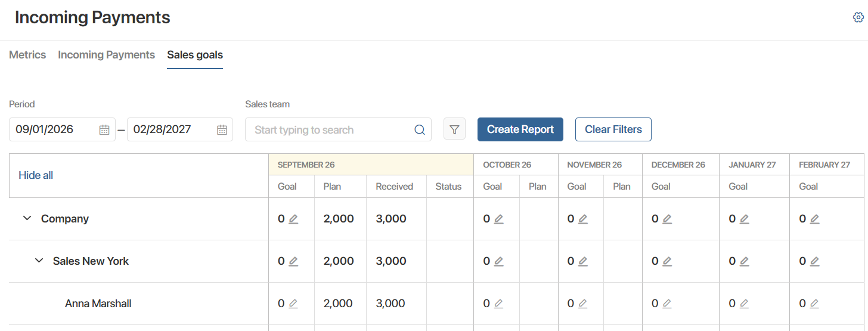
Task: Edit Sales New York November 26 goal pencil
Action: pyautogui.click(x=583, y=261)
